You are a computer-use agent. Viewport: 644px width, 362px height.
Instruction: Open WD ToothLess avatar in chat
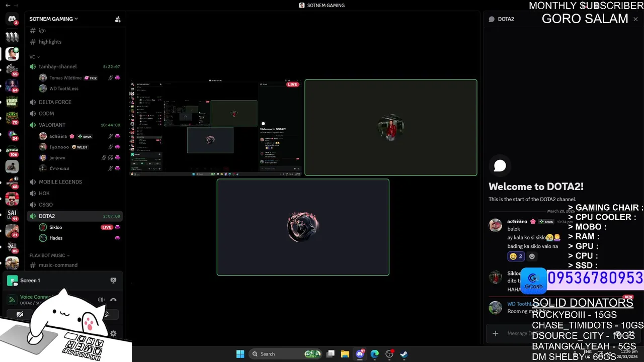coord(496,307)
